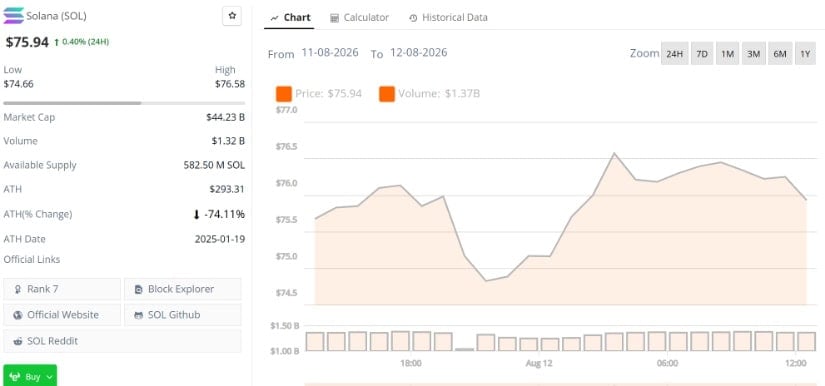The width and height of the screenshot is (825, 386).
Task: Click the ATH Date 2025-01-19
Action: (220, 239)
